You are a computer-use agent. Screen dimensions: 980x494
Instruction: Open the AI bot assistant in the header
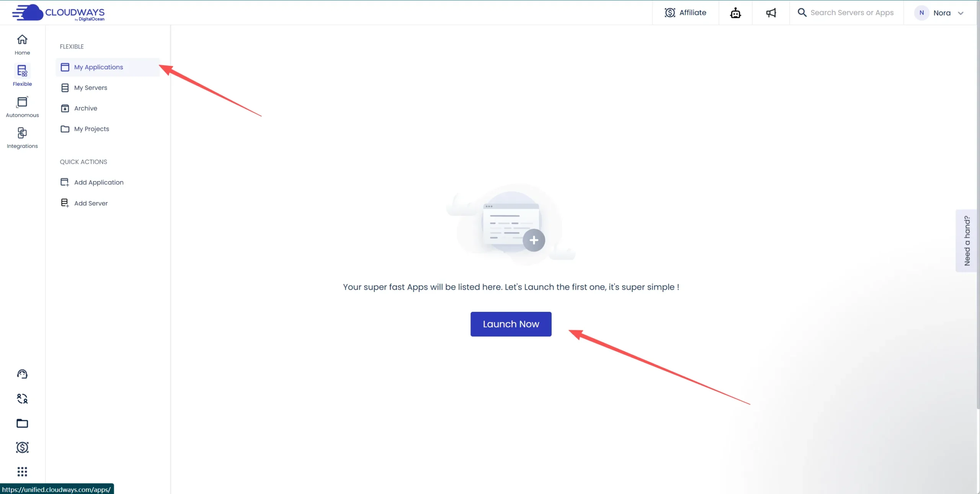[735, 12]
